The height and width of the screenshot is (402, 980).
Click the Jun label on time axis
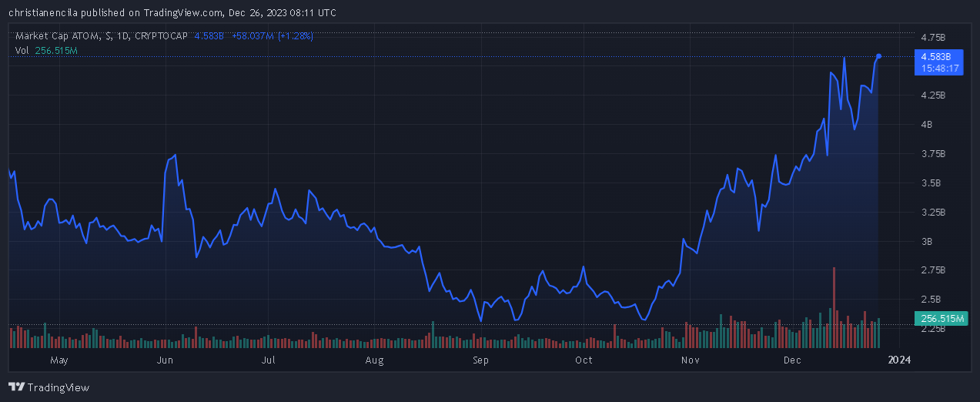point(165,360)
